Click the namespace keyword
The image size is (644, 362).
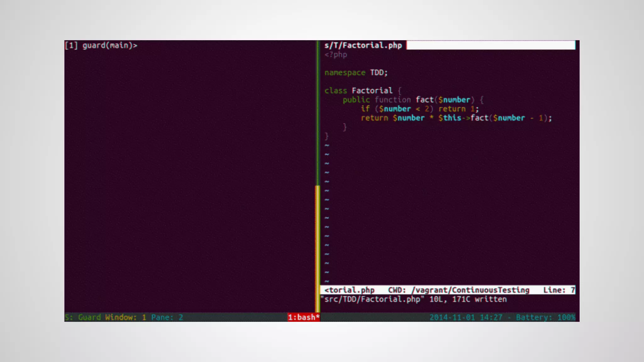tap(345, 73)
